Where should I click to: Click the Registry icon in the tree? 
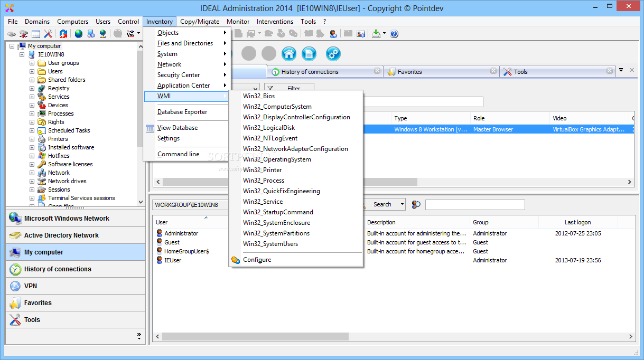[x=42, y=88]
